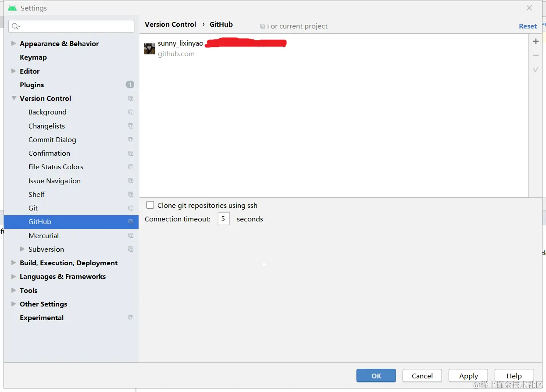
Task: Click project icon beside Shelf
Action: [x=131, y=194]
